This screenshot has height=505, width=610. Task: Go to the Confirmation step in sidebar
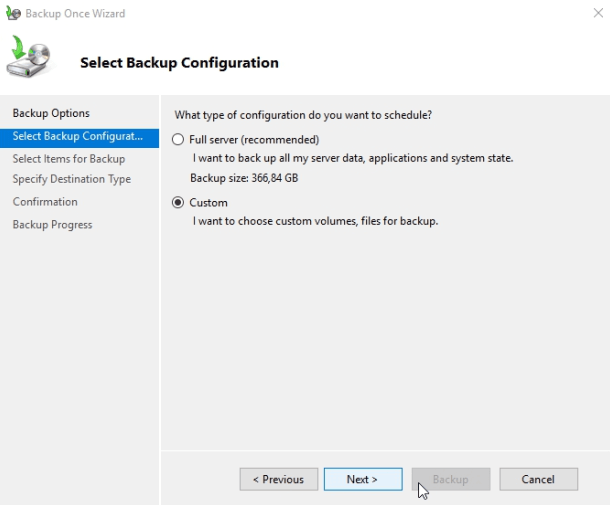[45, 202]
